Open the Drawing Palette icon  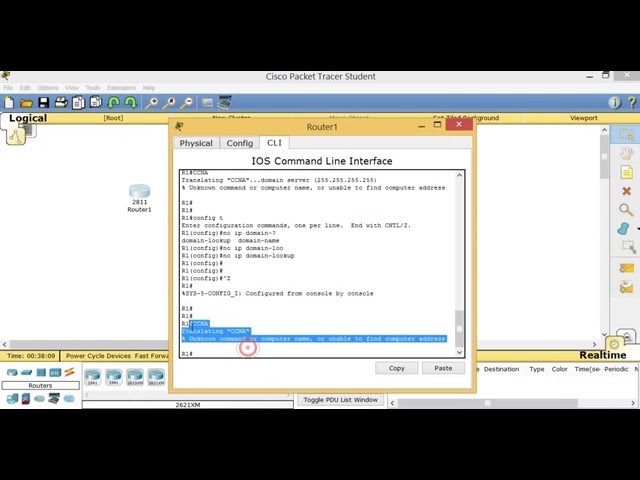tap(207, 103)
